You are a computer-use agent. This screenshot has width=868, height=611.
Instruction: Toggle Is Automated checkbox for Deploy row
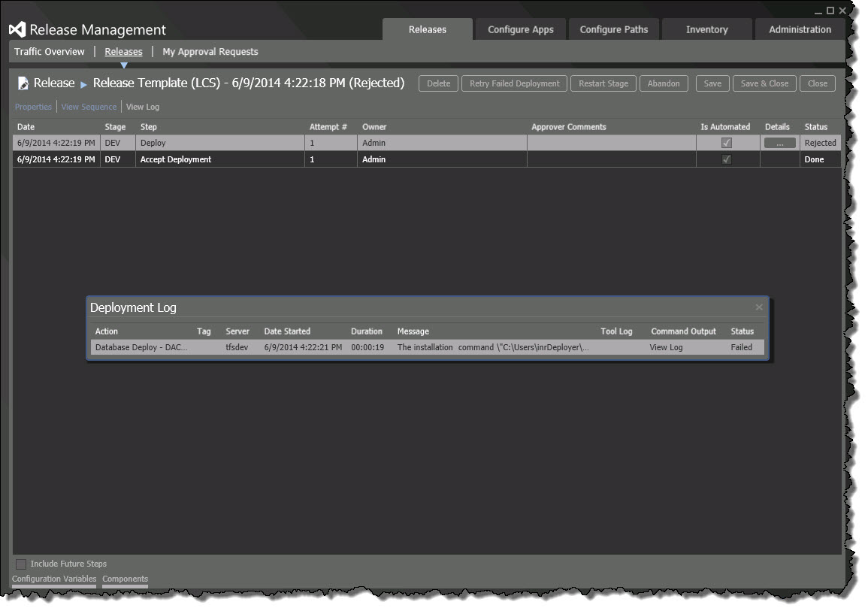pos(726,143)
